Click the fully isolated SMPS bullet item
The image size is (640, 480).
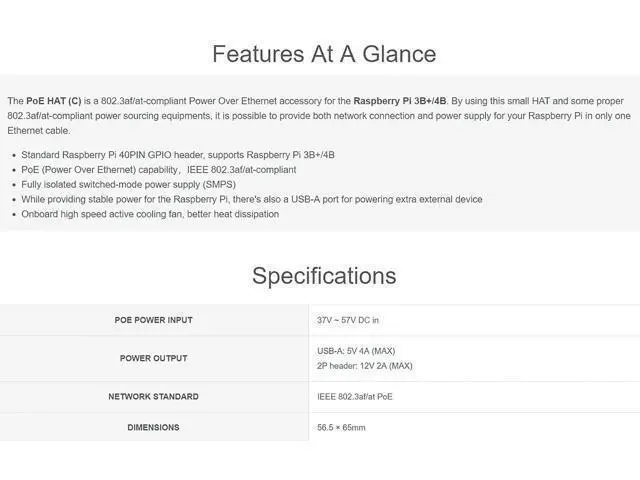[x=129, y=184]
